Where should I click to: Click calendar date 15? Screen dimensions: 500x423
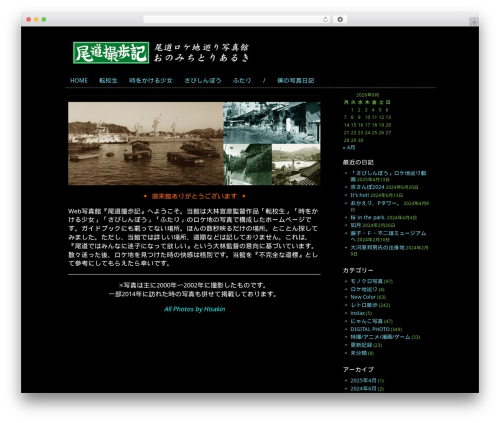(353, 125)
